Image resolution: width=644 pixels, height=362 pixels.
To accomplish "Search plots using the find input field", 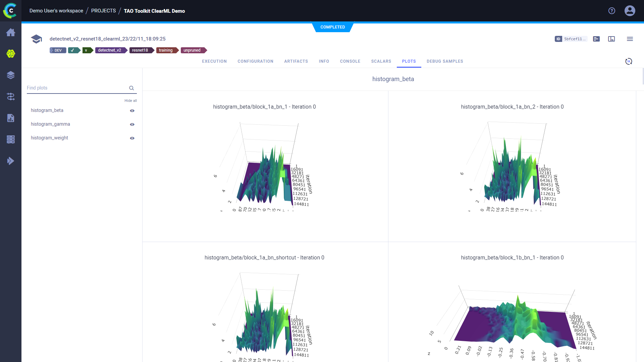I will [x=77, y=88].
